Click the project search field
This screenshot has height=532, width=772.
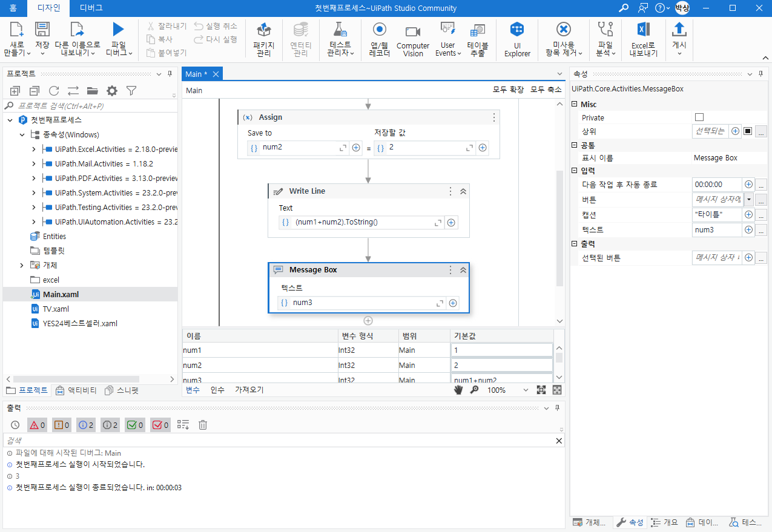91,106
